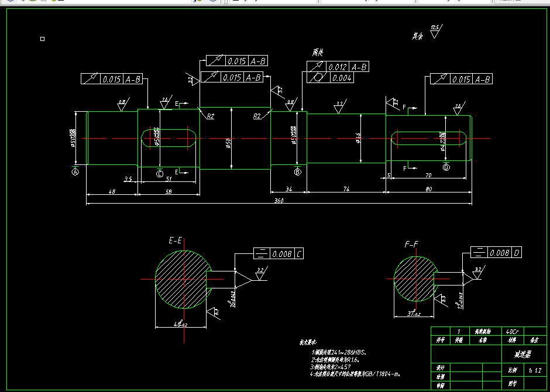550x392 pixels.
Task: Select the E-E section view label
Action: coord(175,240)
